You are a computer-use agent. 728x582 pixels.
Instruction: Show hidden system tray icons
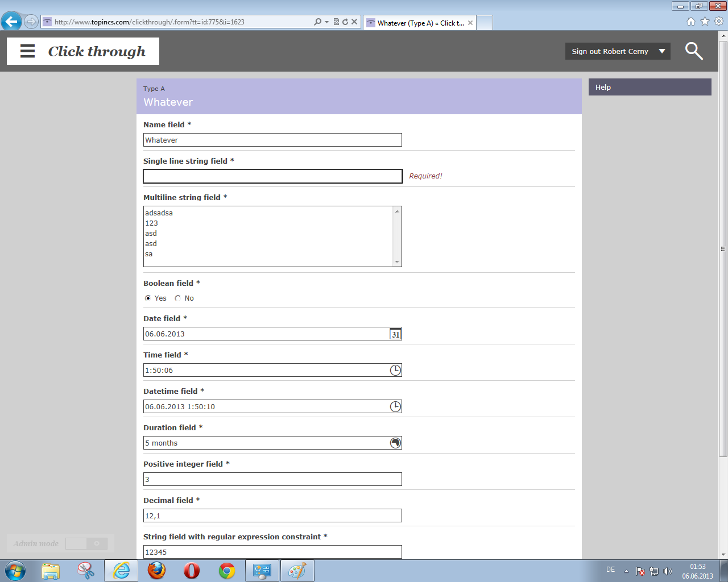626,571
